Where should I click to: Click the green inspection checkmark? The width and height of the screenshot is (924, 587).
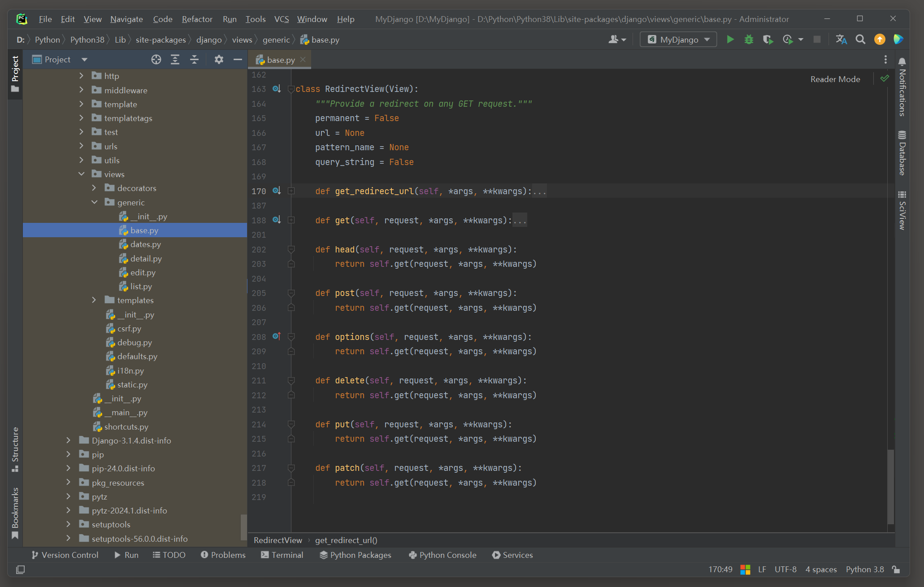(x=884, y=78)
